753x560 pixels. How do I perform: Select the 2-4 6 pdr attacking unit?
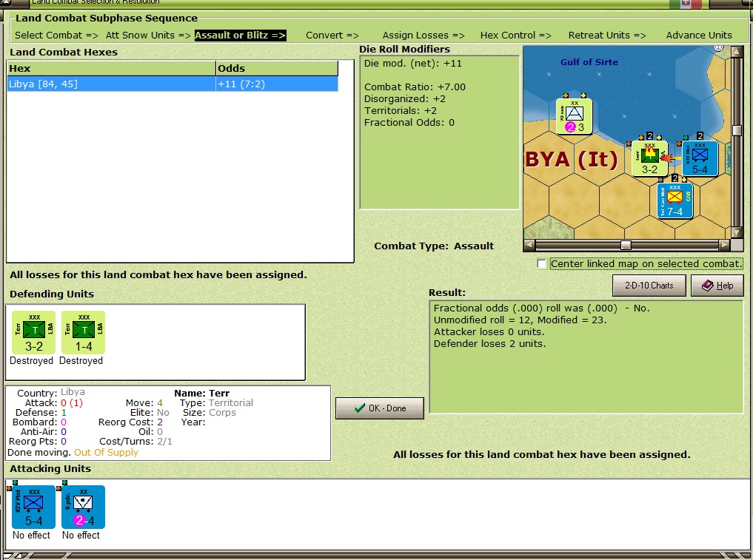(83, 507)
